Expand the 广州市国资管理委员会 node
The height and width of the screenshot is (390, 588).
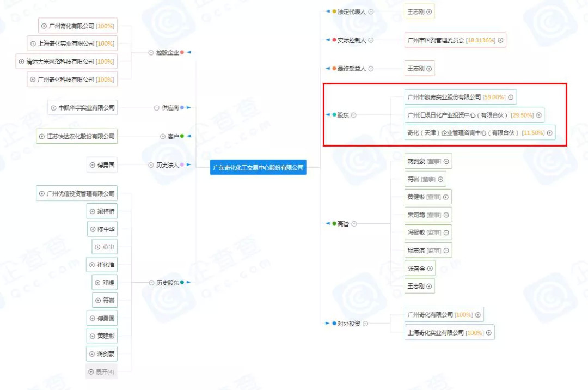[x=500, y=40]
